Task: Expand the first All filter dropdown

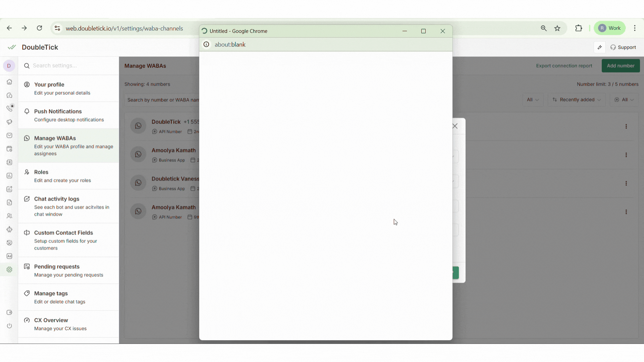Action: [533, 100]
